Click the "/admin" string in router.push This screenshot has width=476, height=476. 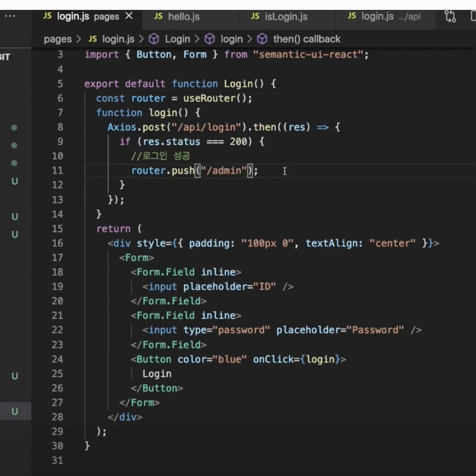tap(224, 171)
